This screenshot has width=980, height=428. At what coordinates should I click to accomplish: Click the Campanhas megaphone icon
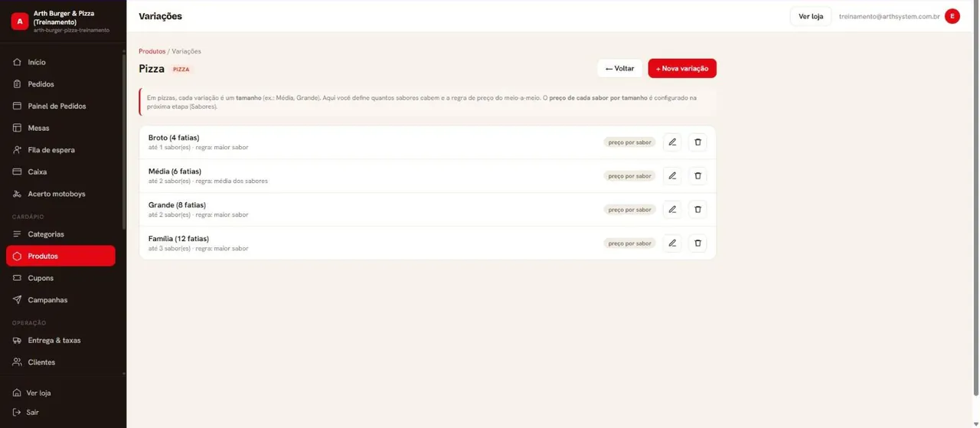coord(17,300)
